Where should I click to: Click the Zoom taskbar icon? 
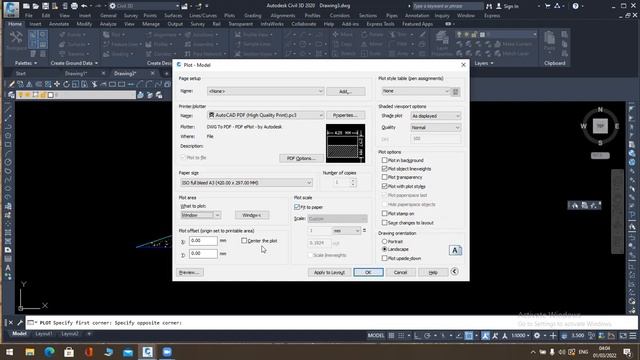167,352
